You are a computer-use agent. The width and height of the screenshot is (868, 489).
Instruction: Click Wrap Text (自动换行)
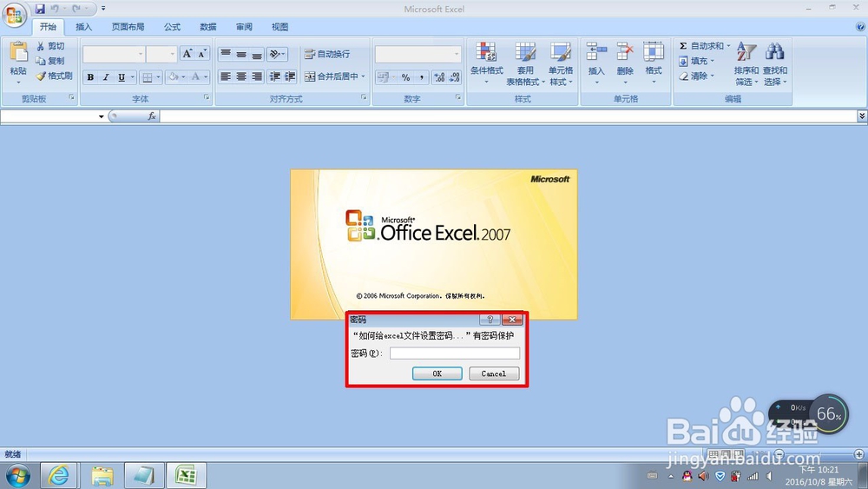[x=327, y=54]
